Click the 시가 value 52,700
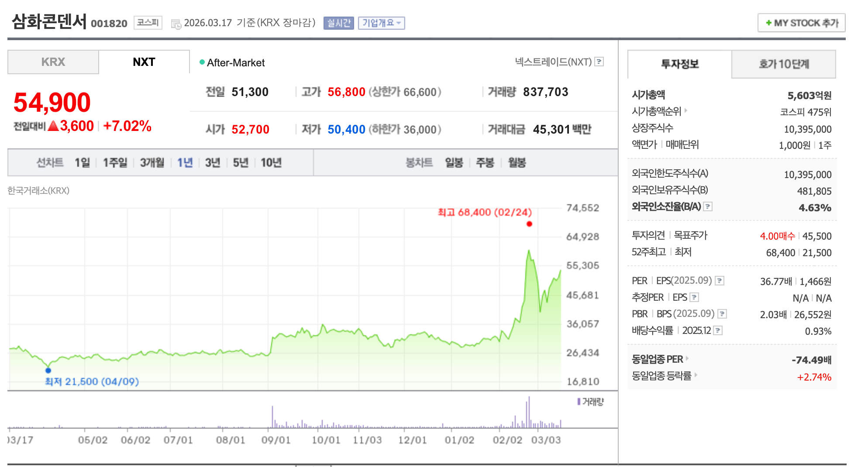Screen dimensions: 868x467 click(250, 130)
